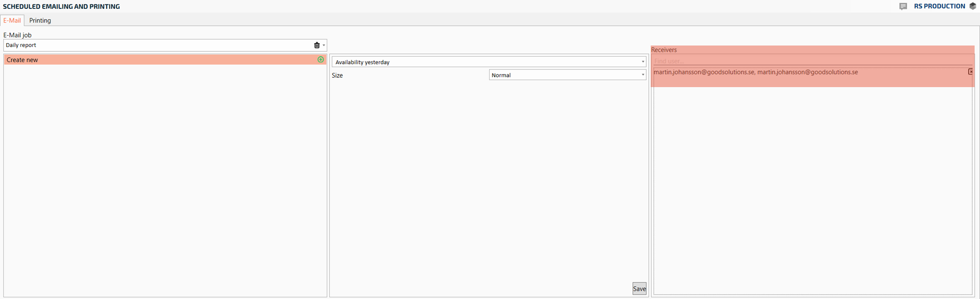Viewport: 980px width, 299px height.
Task: Remove the martin.johansson receiver entry with X icon
Action: (970, 72)
